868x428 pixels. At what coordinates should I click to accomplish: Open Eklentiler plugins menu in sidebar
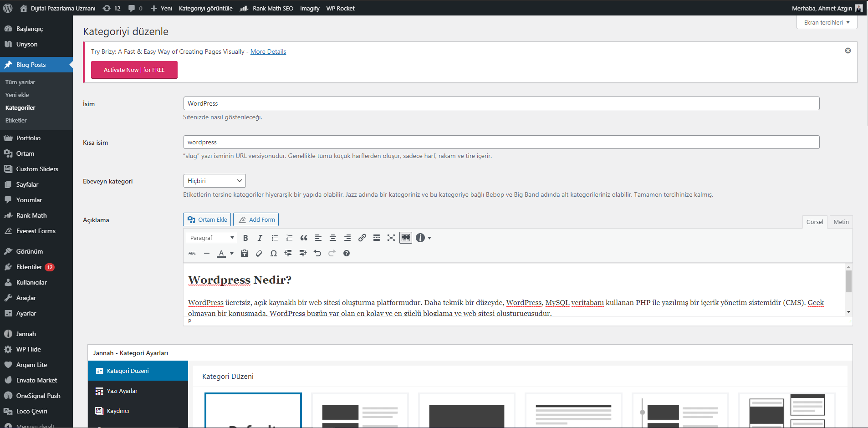click(x=36, y=267)
